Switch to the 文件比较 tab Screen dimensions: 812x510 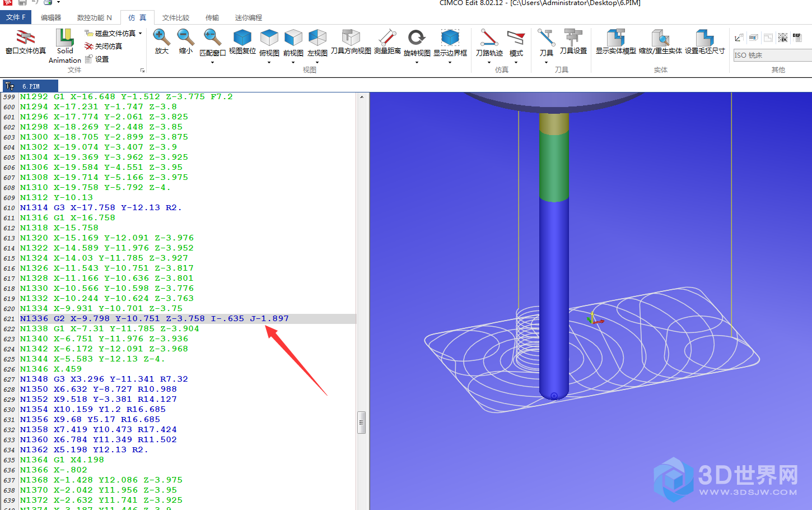click(x=176, y=17)
